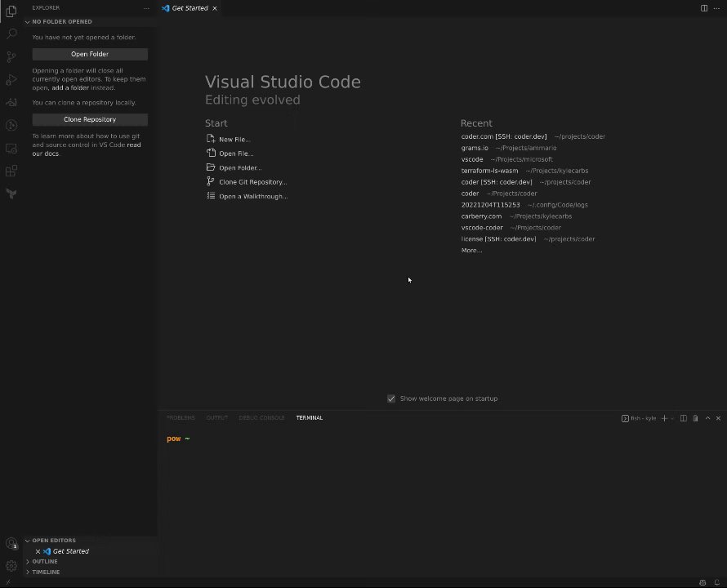The image size is (727, 588).
Task: Open recent coder.com [SSH: coder.dev]
Action: 504,136
